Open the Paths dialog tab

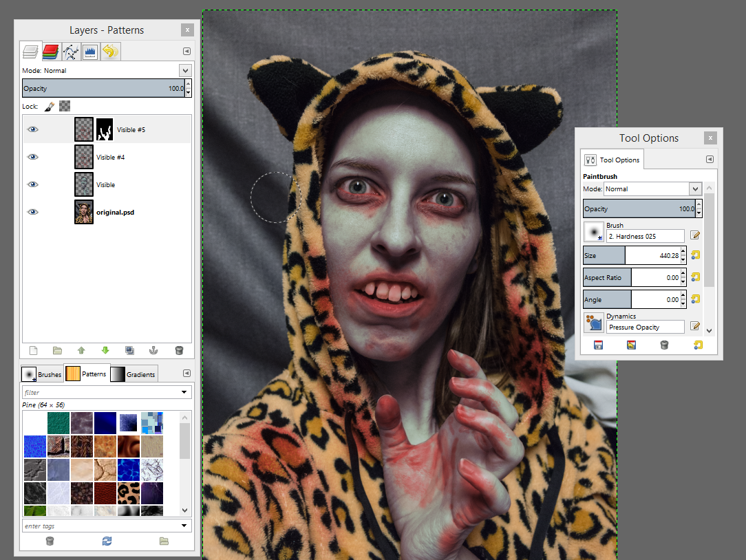pos(70,51)
